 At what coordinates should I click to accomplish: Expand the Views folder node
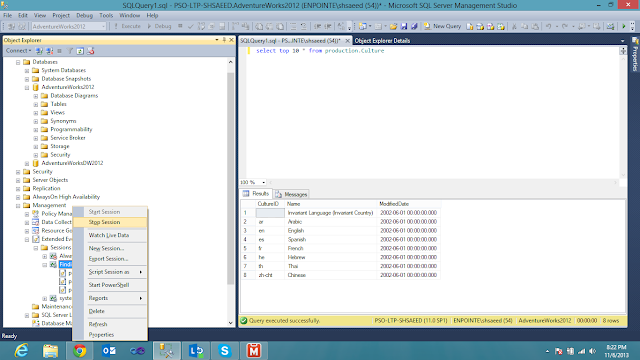tap(36, 113)
